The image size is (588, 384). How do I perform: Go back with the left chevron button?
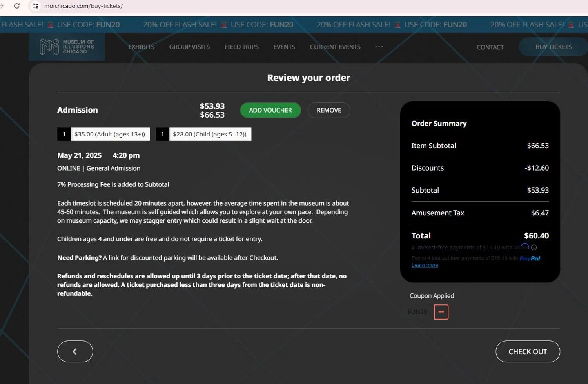point(75,351)
